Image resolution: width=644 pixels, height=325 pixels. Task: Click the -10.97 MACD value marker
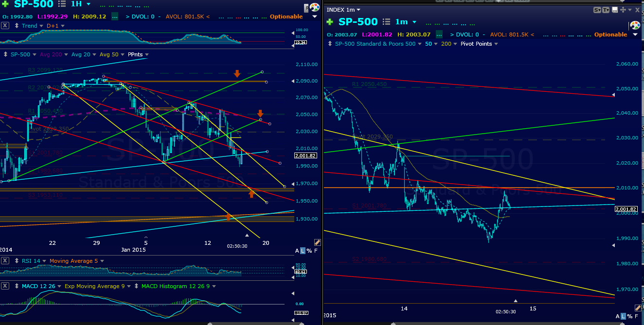301,312
